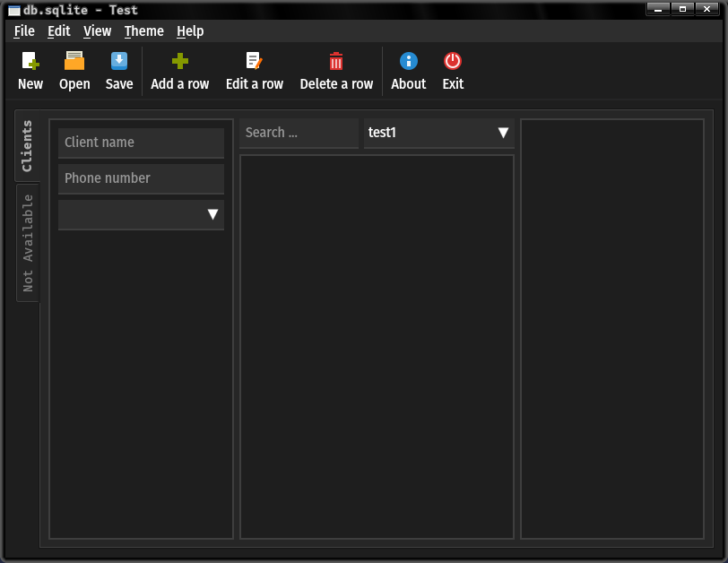
Task: Open the Help menu
Action: pyautogui.click(x=190, y=31)
